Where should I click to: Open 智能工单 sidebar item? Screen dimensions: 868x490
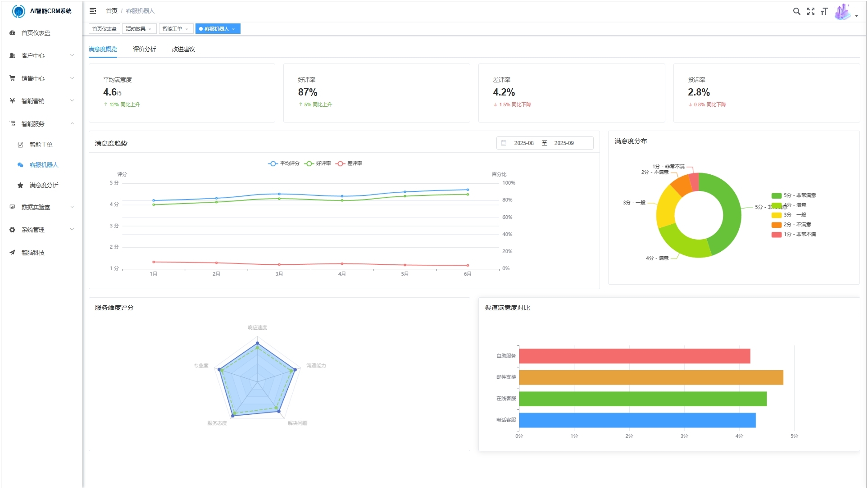pyautogui.click(x=41, y=145)
